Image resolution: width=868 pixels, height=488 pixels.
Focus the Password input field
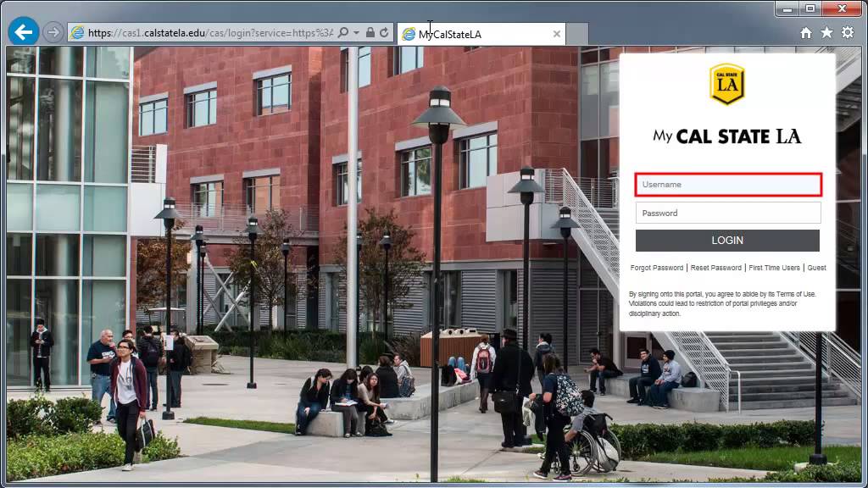[728, 213]
